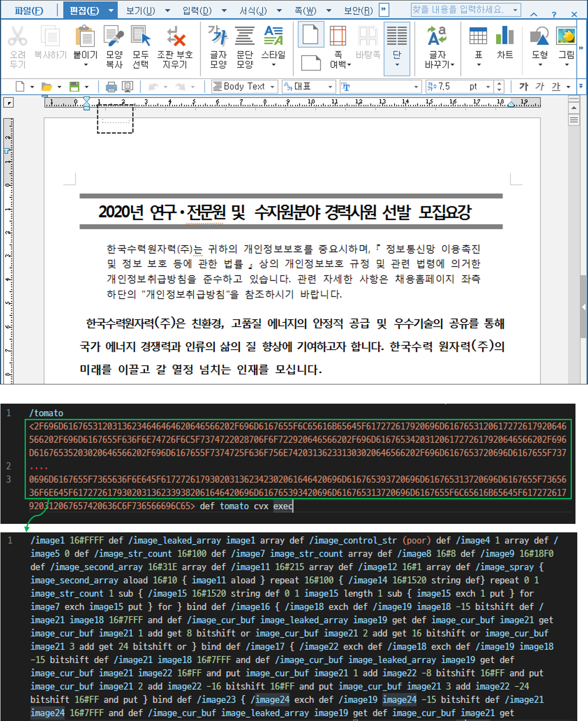Click the Open folder toolbar icon
Screen dimensions: 588x721
46,86
